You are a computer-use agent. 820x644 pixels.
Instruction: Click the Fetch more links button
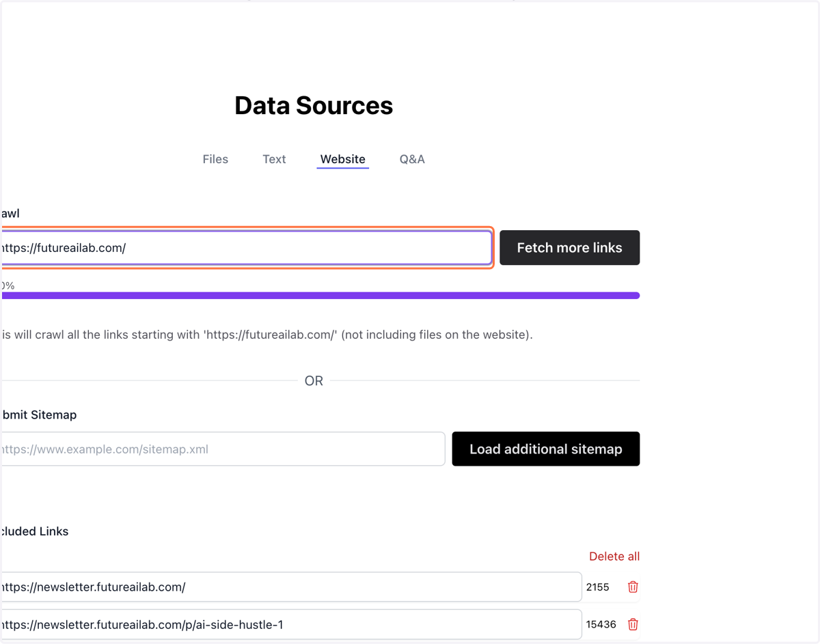pyautogui.click(x=569, y=248)
